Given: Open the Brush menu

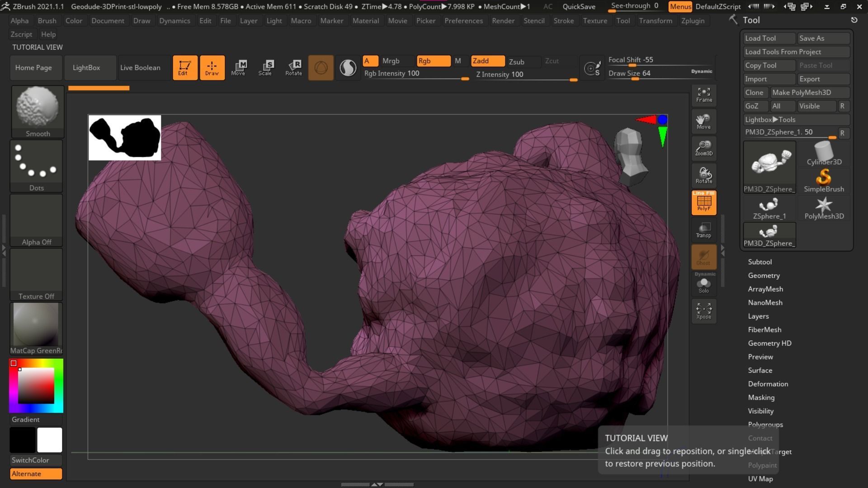Looking at the screenshot, I should point(47,21).
